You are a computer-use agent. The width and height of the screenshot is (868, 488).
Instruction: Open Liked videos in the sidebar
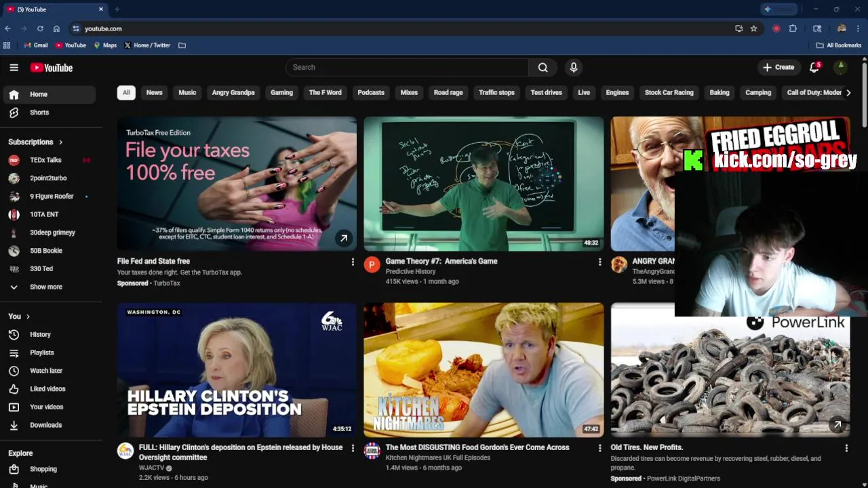(x=50, y=389)
